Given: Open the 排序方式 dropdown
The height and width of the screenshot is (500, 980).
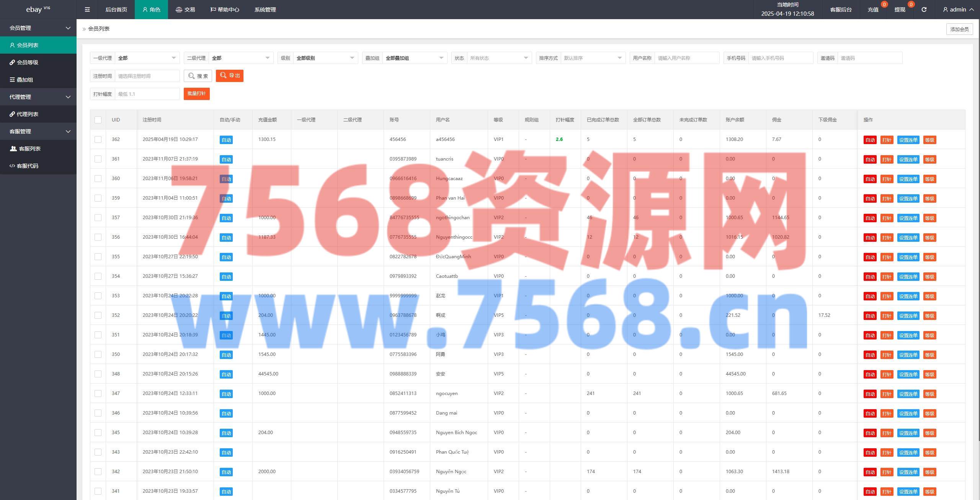Looking at the screenshot, I should 593,58.
